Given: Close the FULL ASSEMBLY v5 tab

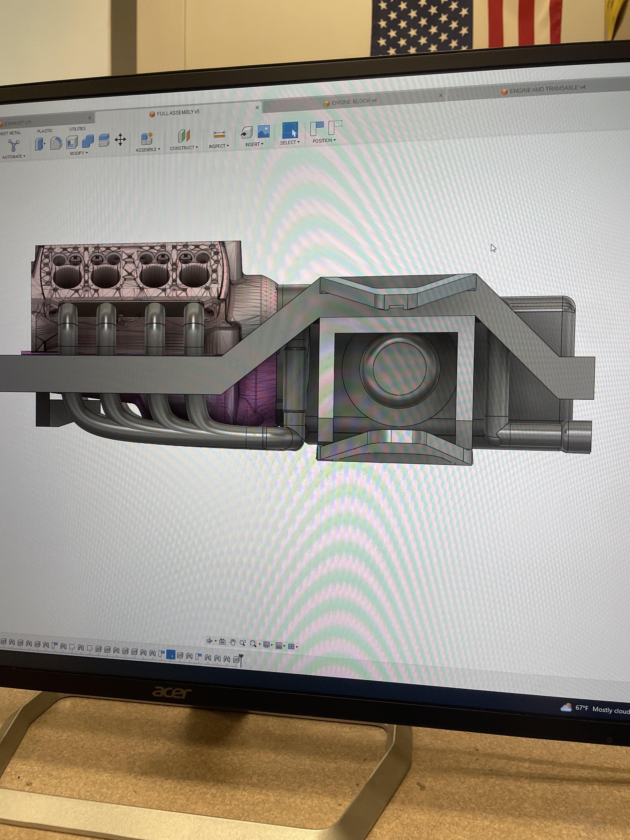Looking at the screenshot, I should 257,107.
